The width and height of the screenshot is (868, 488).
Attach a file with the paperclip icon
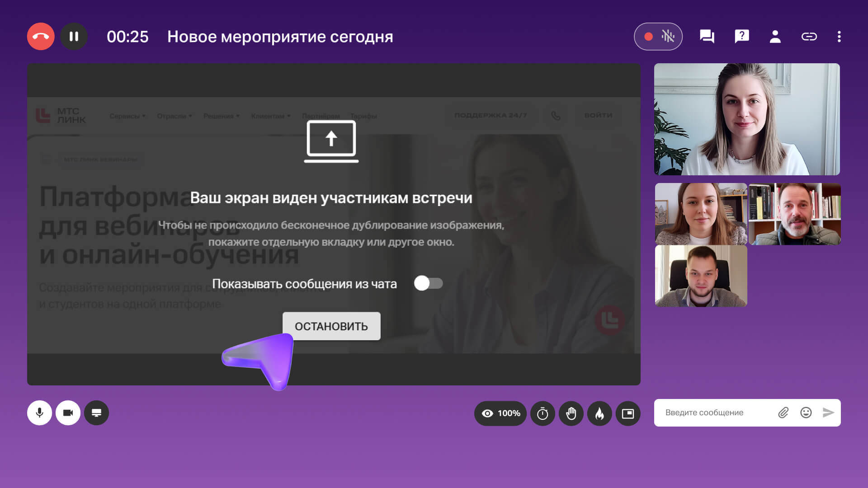783,413
